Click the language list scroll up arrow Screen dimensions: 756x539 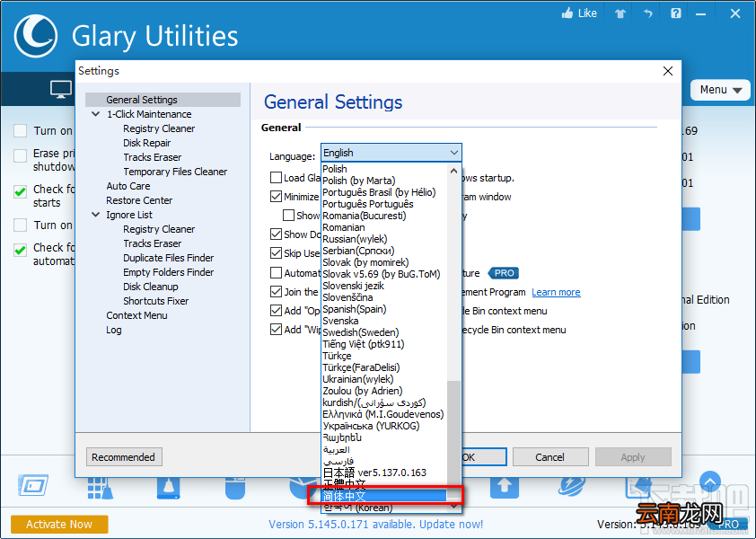click(x=453, y=171)
